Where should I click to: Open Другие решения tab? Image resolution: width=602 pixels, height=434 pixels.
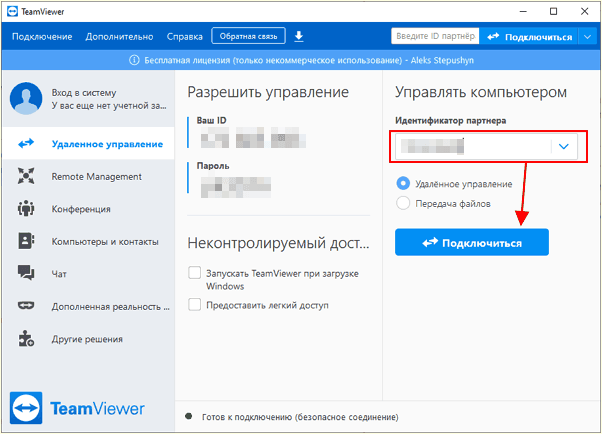(x=89, y=339)
